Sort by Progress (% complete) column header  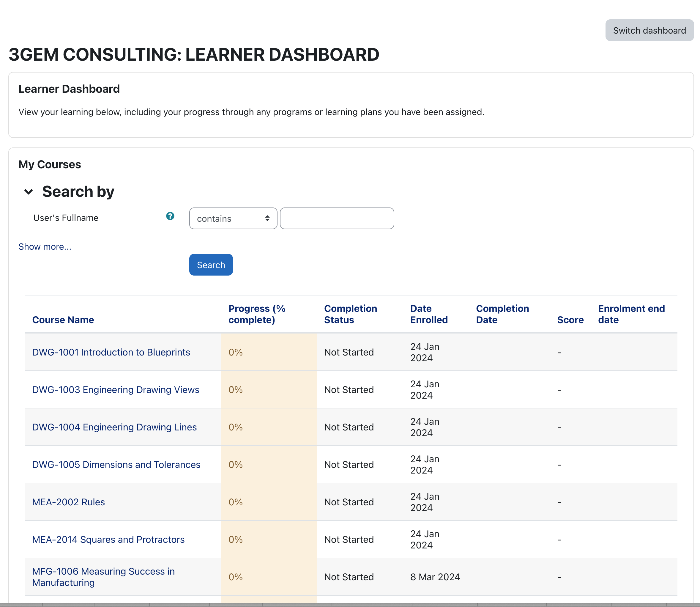(x=257, y=314)
